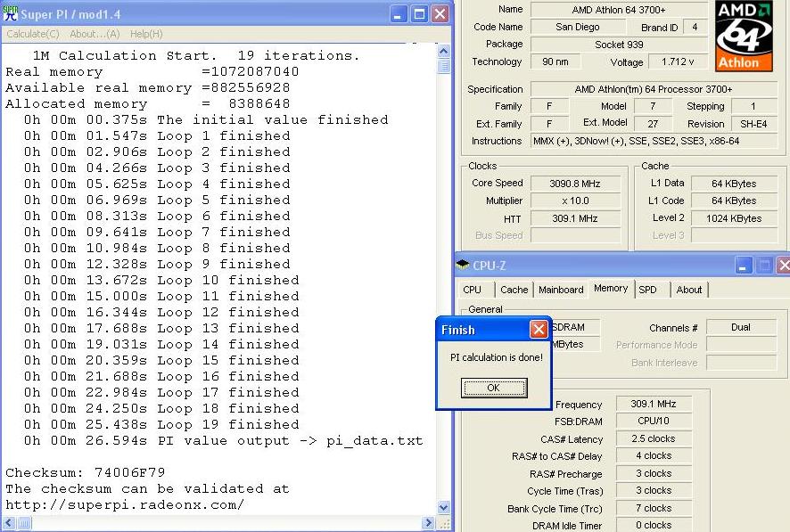The height and width of the screenshot is (532, 790).
Task: Click the Technology value 90 nm
Action: pyautogui.click(x=555, y=61)
